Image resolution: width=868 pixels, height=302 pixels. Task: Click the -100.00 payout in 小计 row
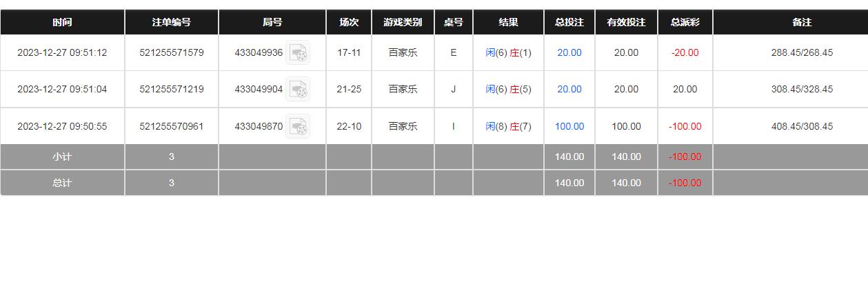[x=685, y=157]
